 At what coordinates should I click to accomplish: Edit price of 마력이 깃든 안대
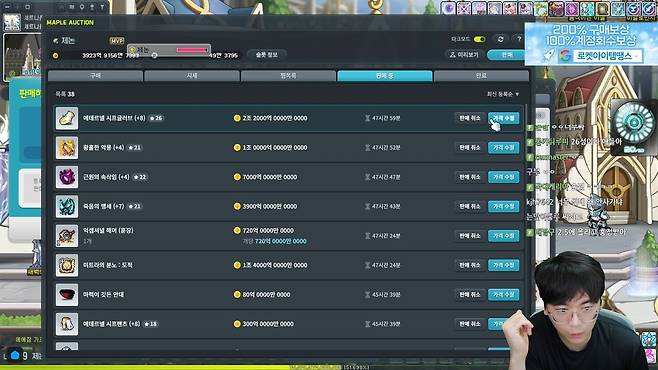point(504,294)
